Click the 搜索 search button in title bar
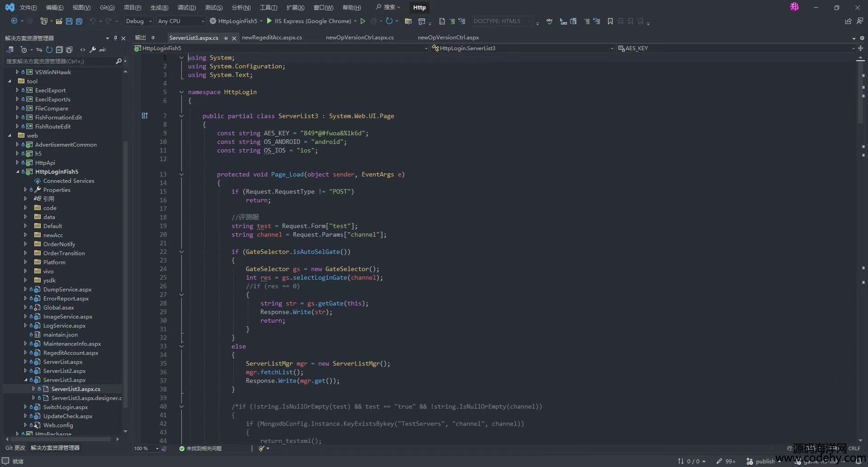This screenshot has height=467, width=868. (x=388, y=7)
